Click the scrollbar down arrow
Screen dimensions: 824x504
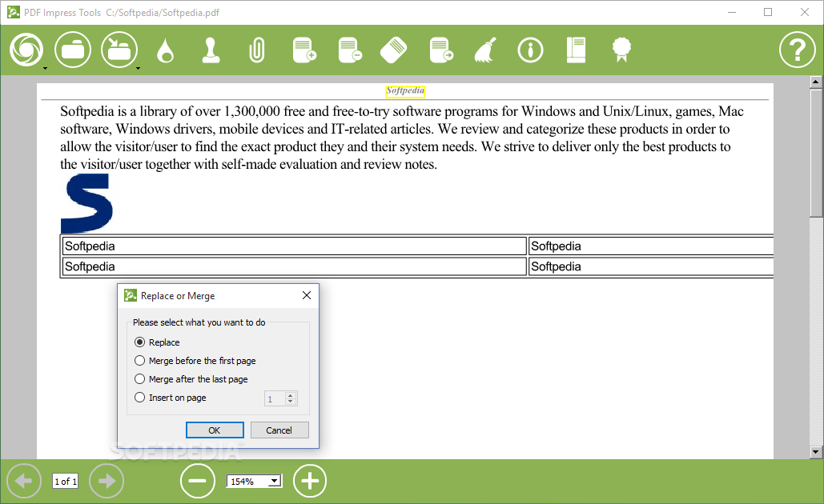(x=815, y=451)
